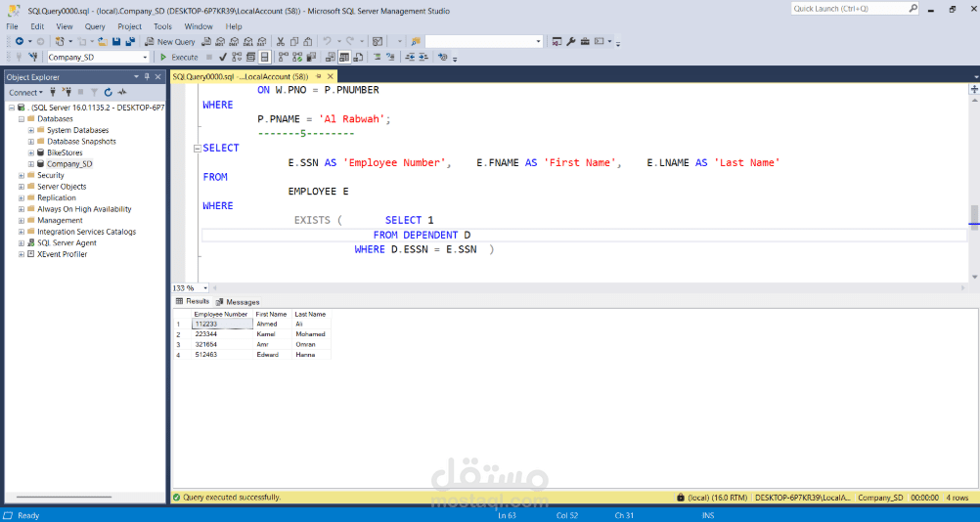Click Disconnect icon in Object Explorer

click(x=67, y=93)
